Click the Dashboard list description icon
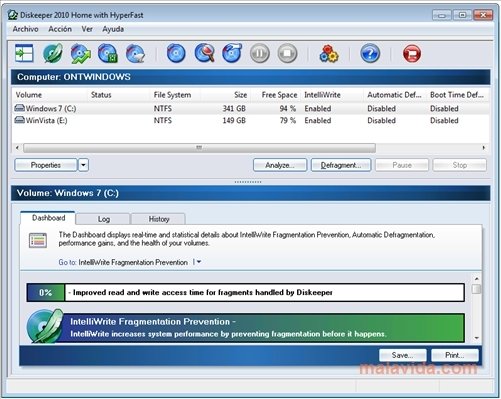Viewport: 501px width, 399px height. pos(38,240)
